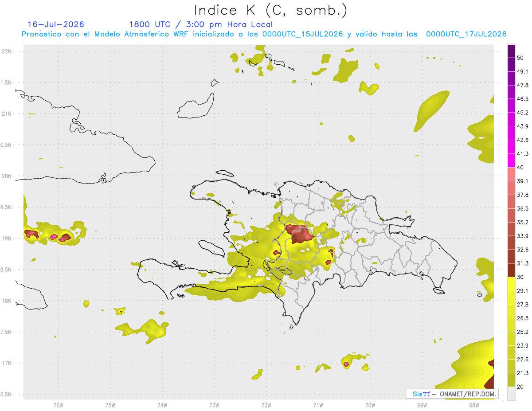Click the colorbar value 29.1
This screenshot has height=411, width=532.
pyautogui.click(x=523, y=291)
